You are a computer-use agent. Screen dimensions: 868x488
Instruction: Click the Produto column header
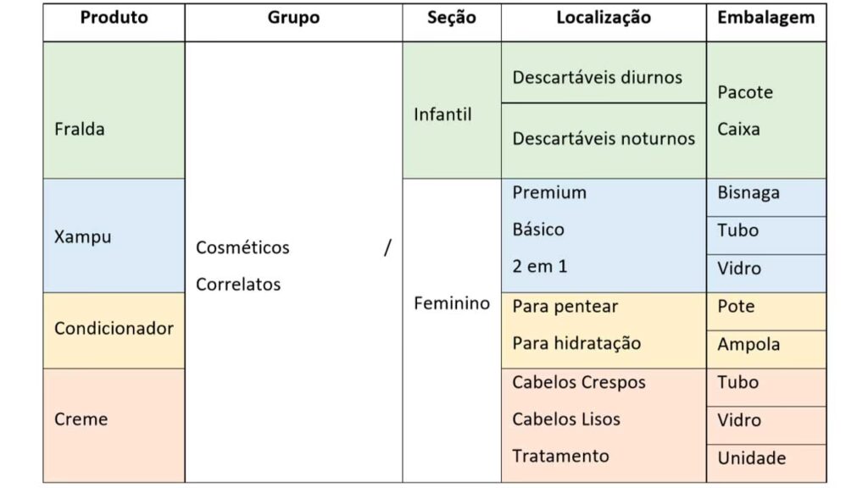(x=114, y=18)
